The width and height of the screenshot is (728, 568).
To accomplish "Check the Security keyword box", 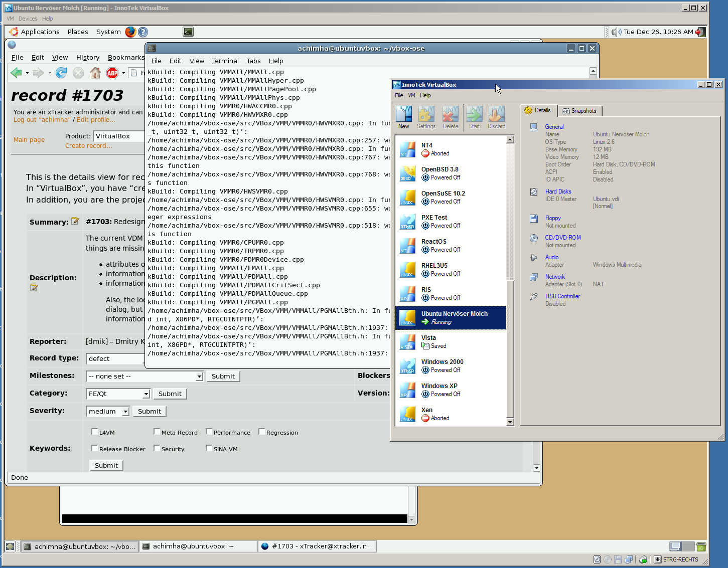I will pos(157,448).
